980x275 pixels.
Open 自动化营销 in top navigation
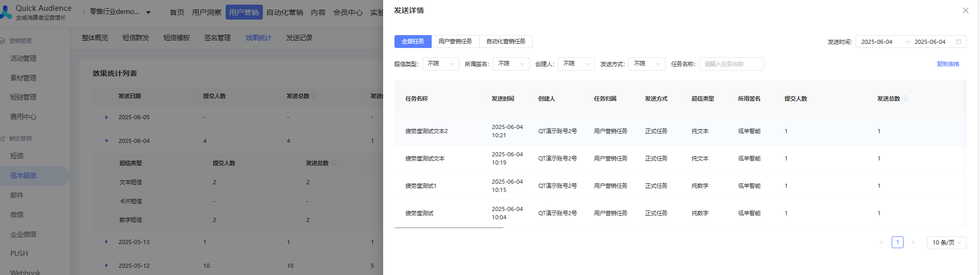(284, 12)
